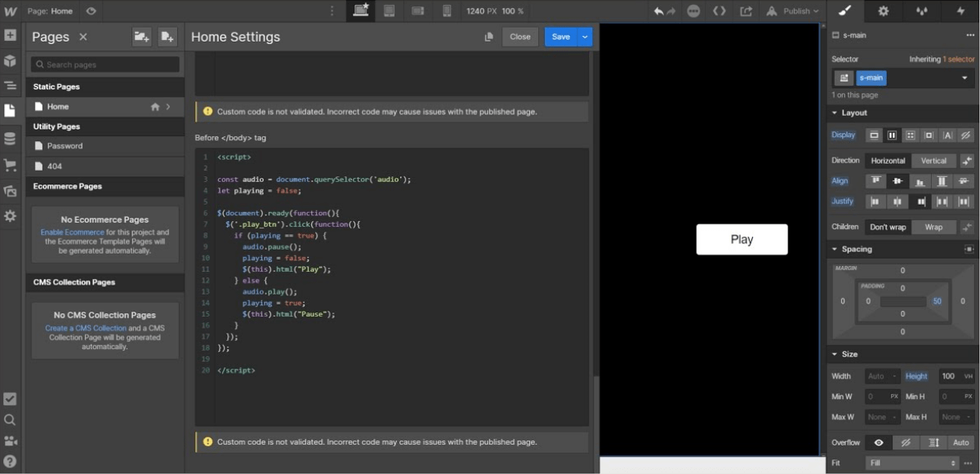The image size is (980, 474).
Task: Set Overflow to hidden
Action: [905, 442]
